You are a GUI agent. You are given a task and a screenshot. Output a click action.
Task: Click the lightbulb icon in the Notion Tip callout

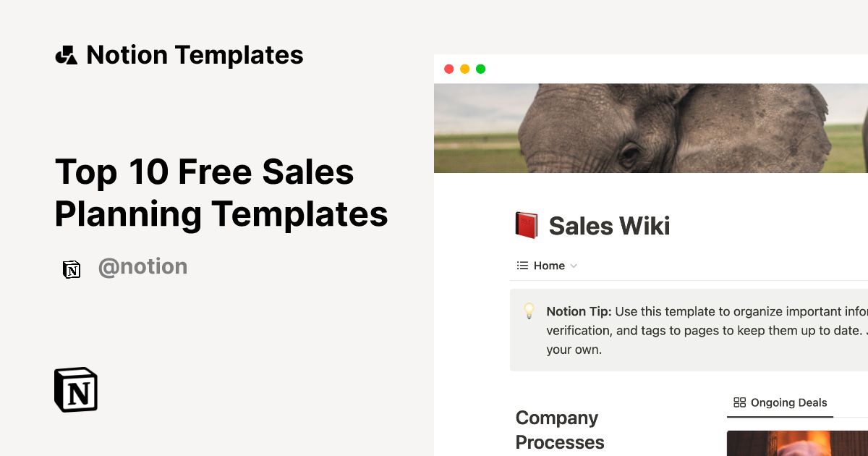(x=530, y=311)
